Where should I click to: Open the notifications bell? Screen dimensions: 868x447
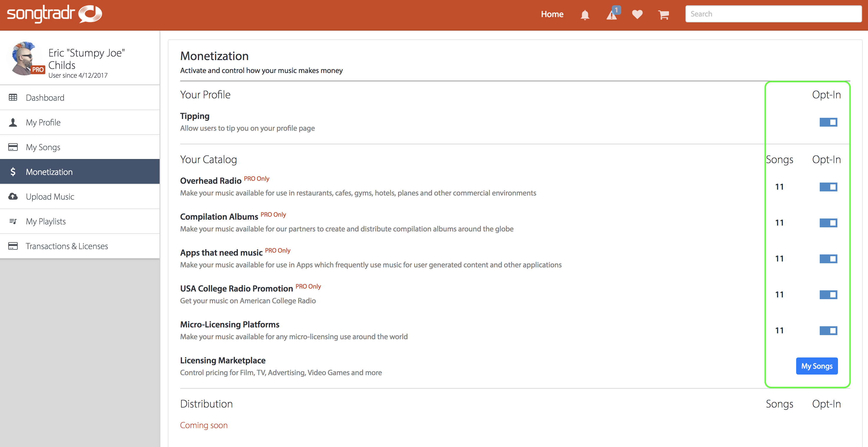(585, 15)
